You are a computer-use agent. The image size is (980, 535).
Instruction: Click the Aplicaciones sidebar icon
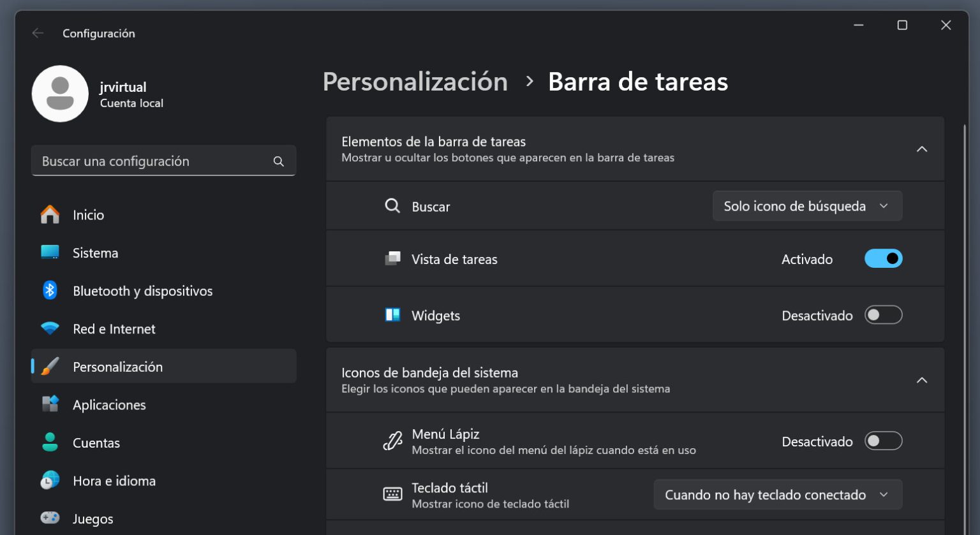pyautogui.click(x=49, y=404)
